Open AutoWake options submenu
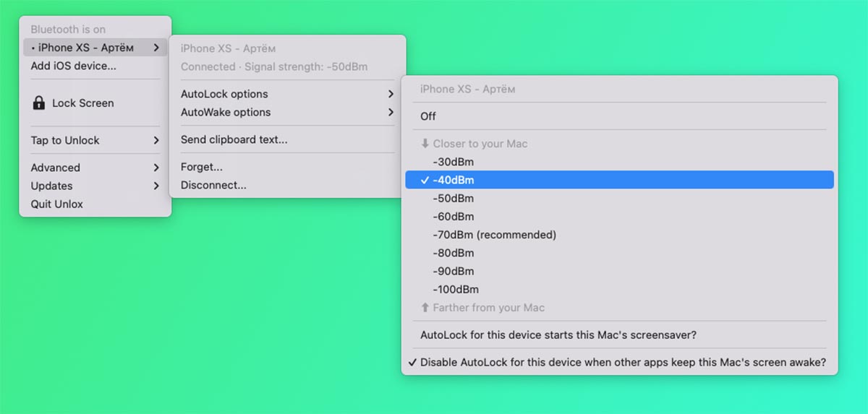This screenshot has height=414, width=868. click(287, 112)
